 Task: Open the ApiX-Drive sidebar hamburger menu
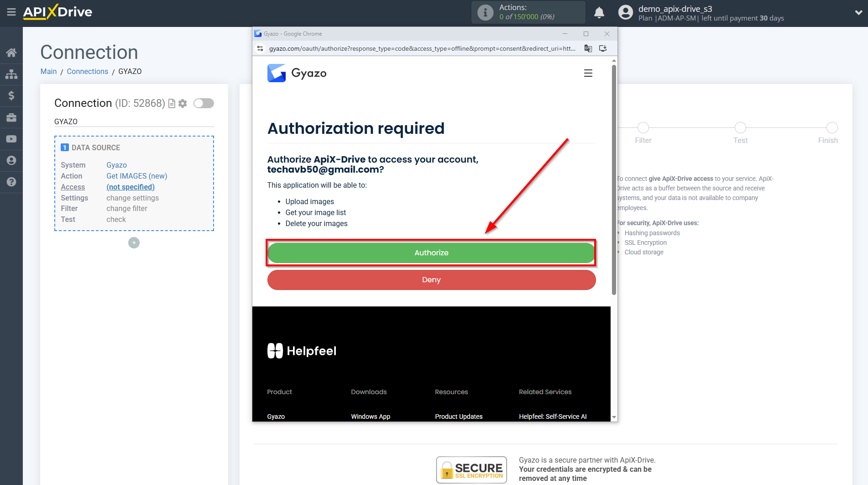pyautogui.click(x=11, y=13)
